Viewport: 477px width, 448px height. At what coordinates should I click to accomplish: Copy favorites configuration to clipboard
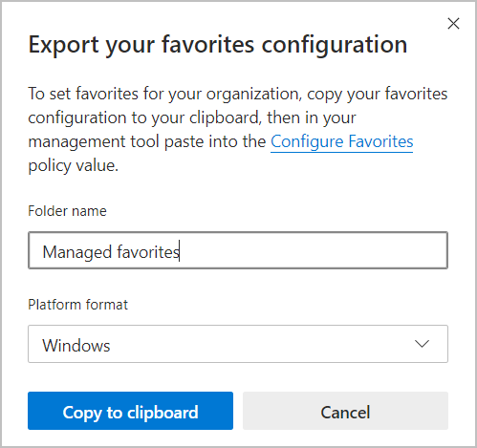click(130, 411)
